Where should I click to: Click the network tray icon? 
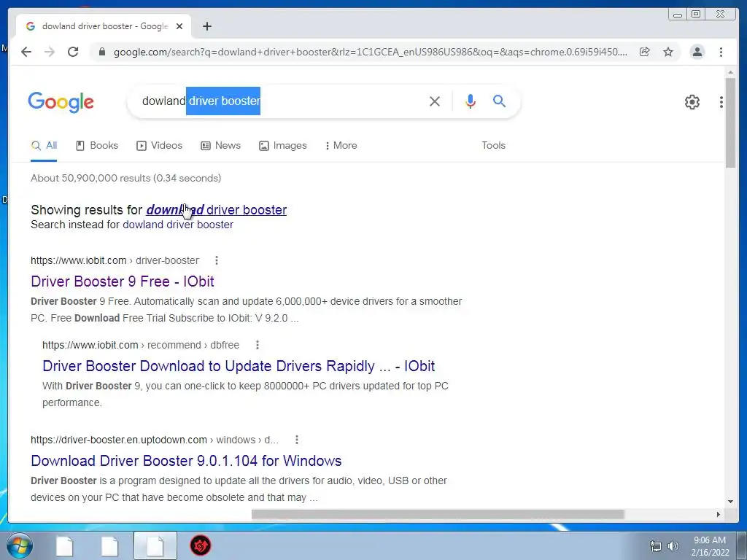point(656,546)
